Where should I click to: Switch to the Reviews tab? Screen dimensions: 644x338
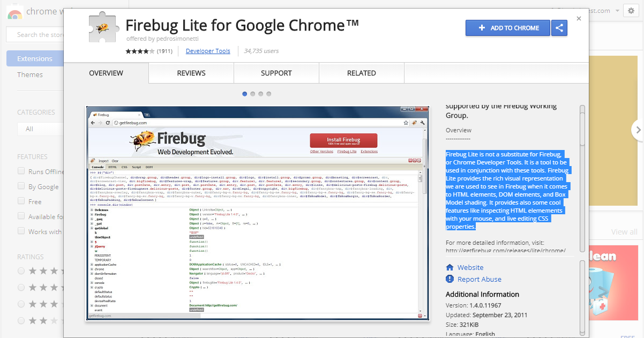tap(191, 73)
